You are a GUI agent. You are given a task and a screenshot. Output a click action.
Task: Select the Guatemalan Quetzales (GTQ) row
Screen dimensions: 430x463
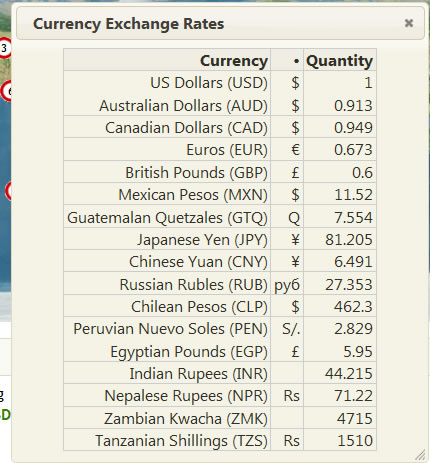[x=220, y=217]
